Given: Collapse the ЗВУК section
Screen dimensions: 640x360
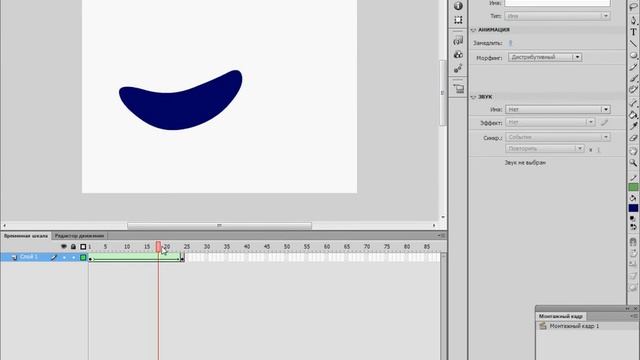Looking at the screenshot, I should [473, 97].
